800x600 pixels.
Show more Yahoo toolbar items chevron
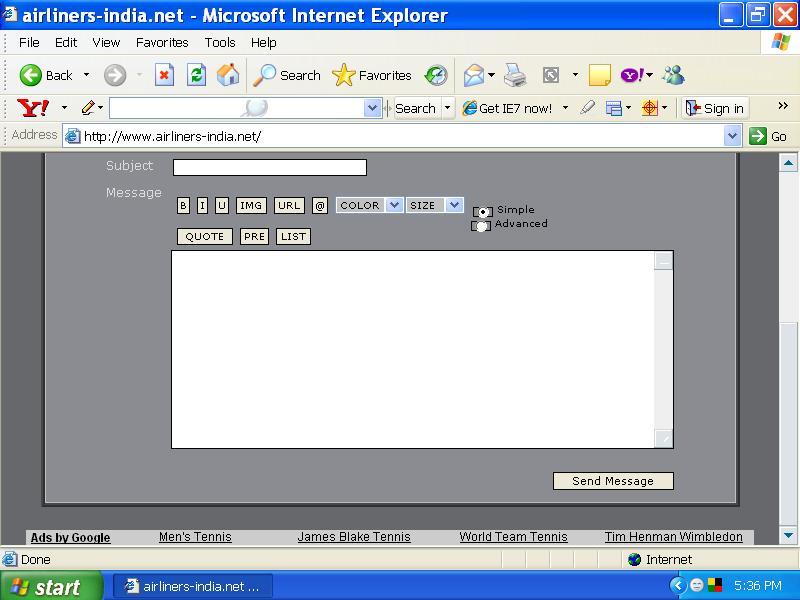tap(783, 106)
